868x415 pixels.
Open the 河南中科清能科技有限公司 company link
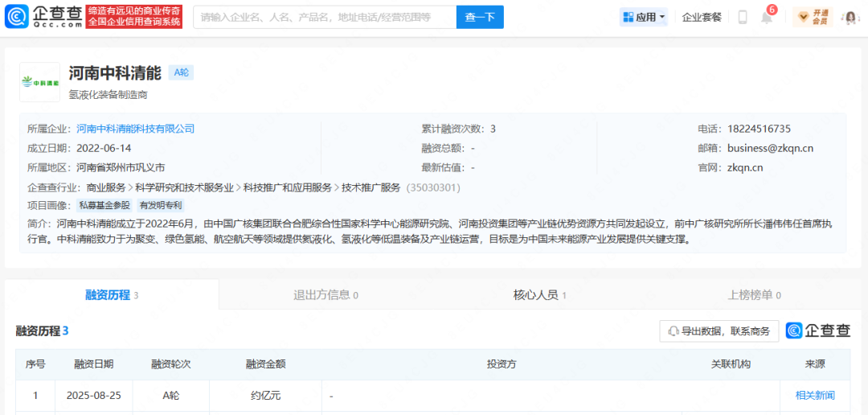pos(135,129)
